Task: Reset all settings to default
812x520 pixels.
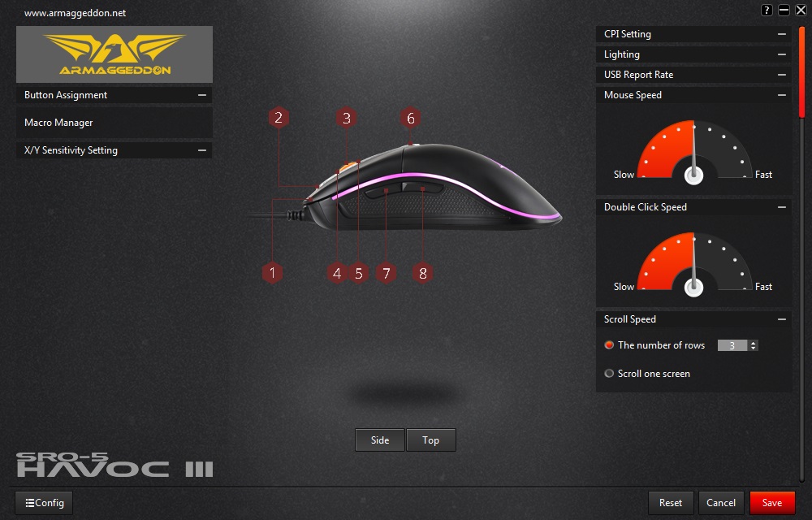Action: tap(670, 502)
